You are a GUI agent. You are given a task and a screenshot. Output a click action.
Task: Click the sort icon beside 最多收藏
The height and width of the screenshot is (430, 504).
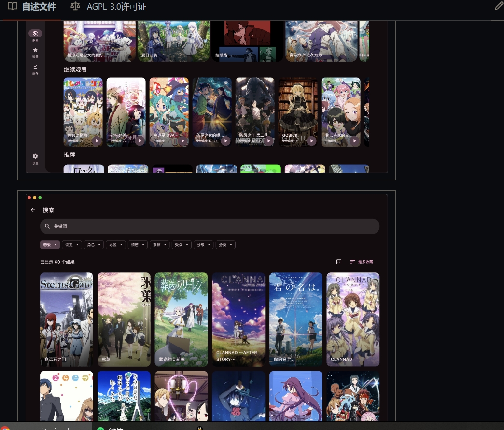[353, 262]
